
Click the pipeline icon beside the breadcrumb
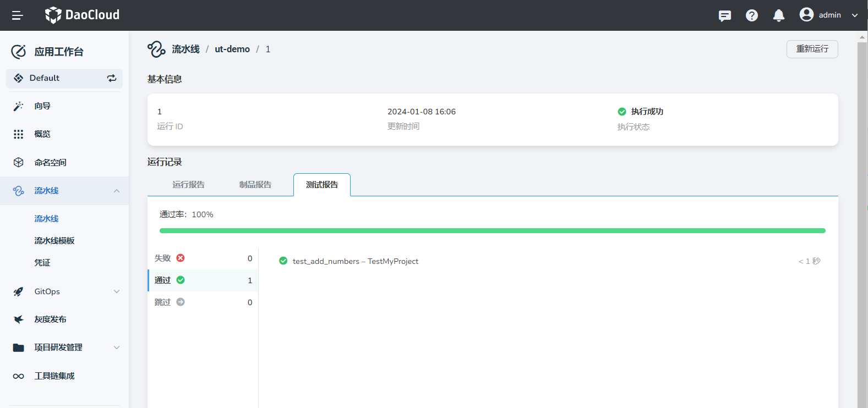point(156,49)
